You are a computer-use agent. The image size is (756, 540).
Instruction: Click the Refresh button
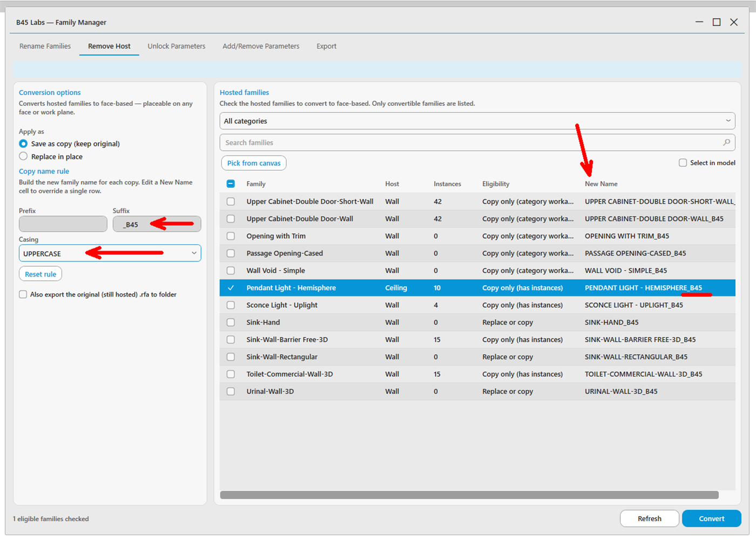pos(650,518)
